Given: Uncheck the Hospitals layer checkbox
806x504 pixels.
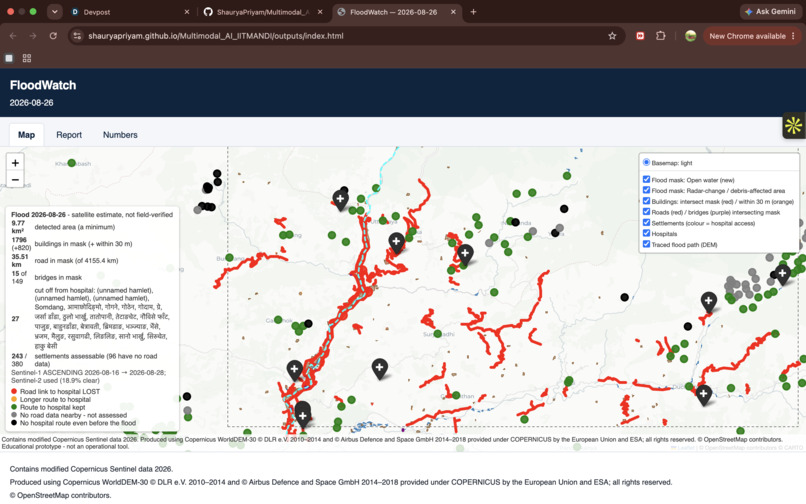Looking at the screenshot, I should pos(646,233).
